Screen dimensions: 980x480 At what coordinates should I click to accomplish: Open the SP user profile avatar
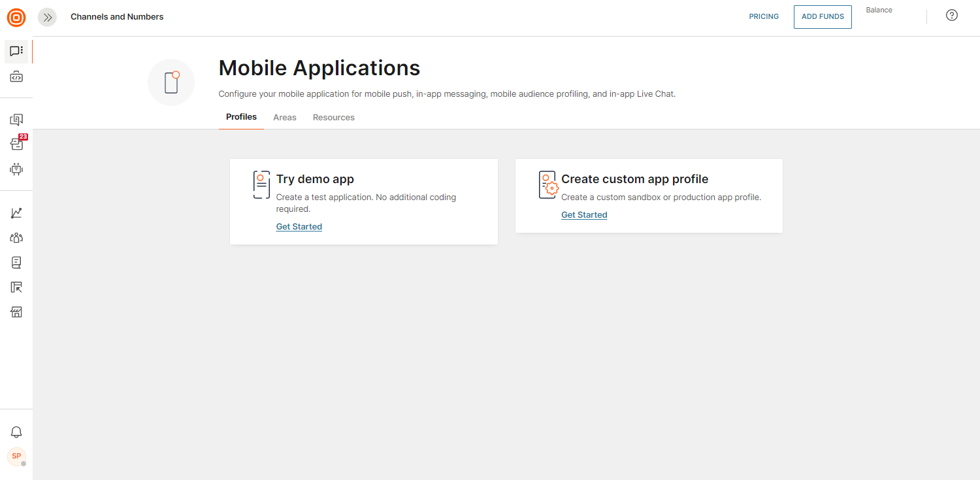(x=16, y=456)
